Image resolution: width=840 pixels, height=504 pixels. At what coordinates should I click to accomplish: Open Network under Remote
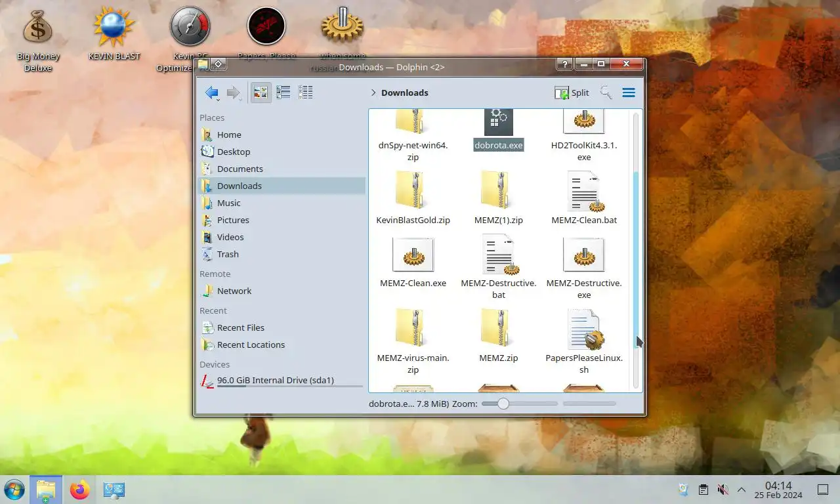[282, 291]
